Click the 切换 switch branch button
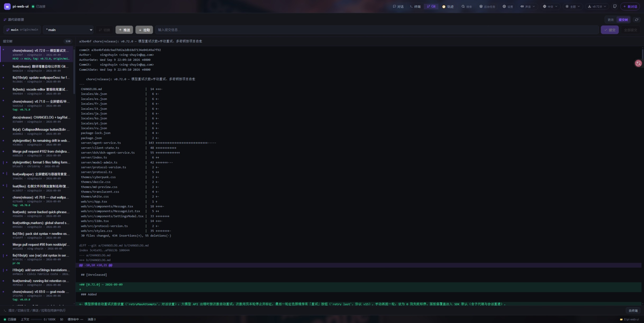This screenshot has width=644, height=323. pos(104,30)
